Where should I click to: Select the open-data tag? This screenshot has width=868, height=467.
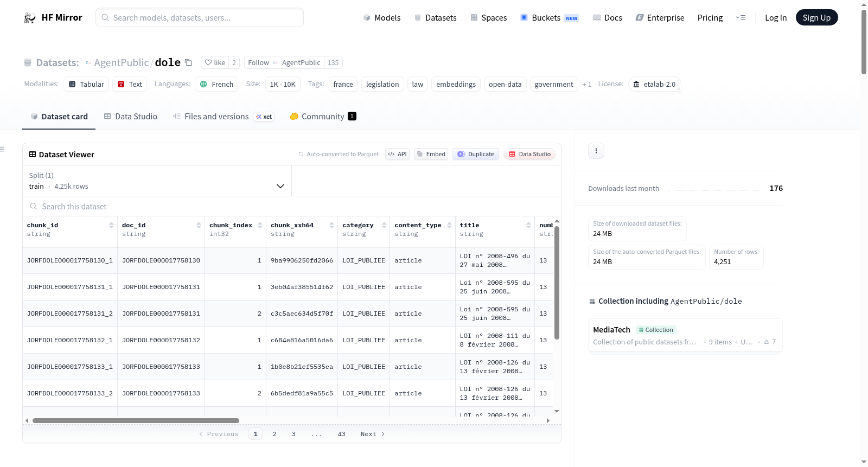(505, 84)
